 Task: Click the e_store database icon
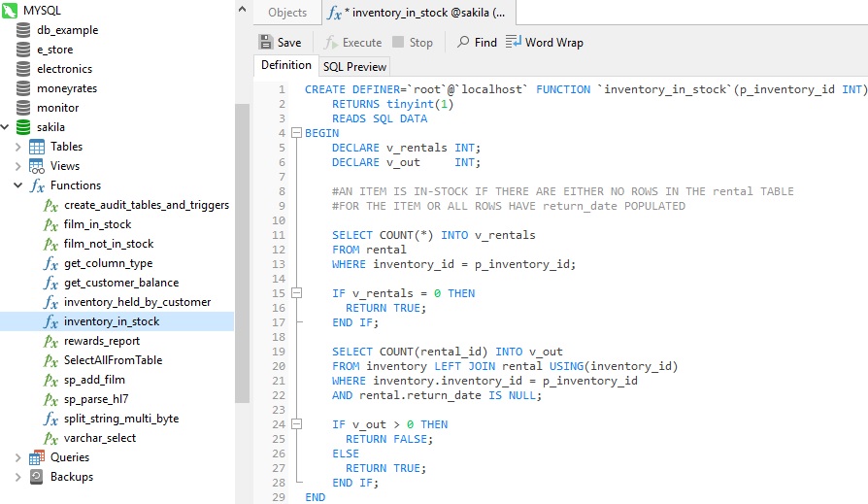coord(23,50)
